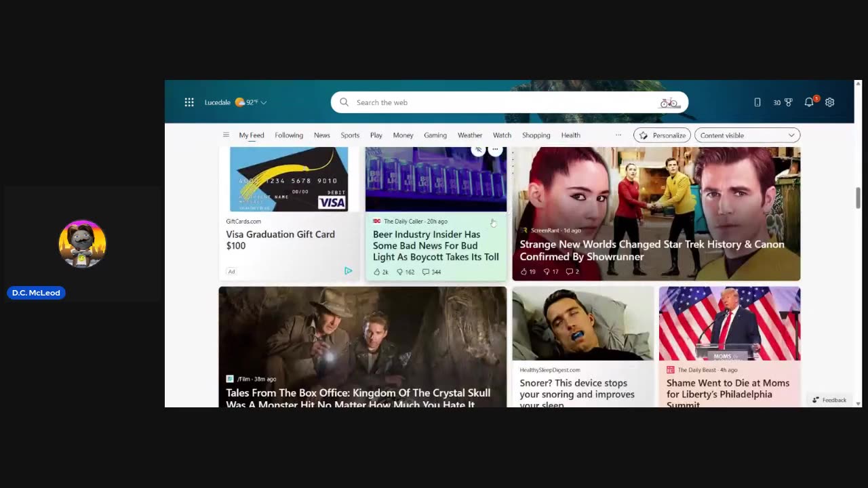868x488 pixels.
Task: Open the Sports tab
Action: [350, 136]
